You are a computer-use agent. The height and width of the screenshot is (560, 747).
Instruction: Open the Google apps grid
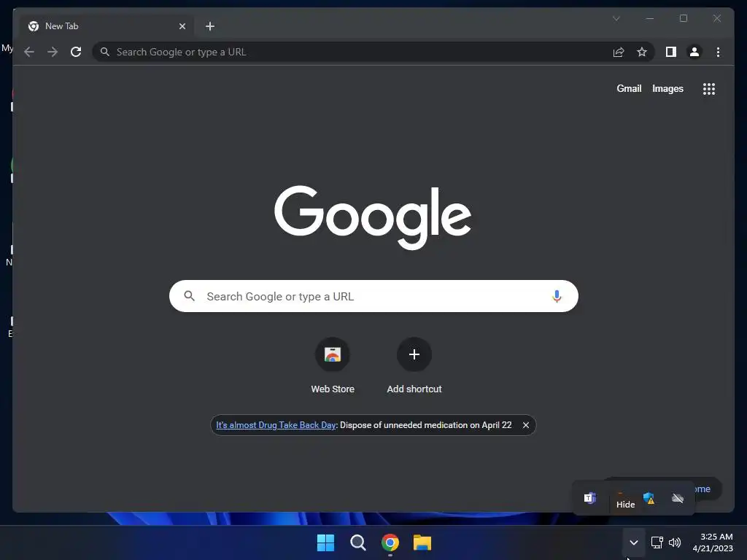click(x=709, y=89)
